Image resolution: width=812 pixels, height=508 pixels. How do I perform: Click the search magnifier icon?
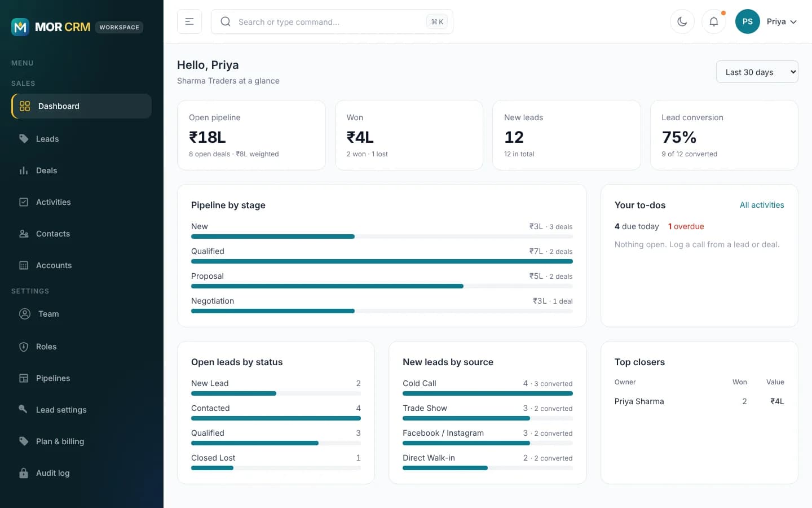click(x=226, y=21)
